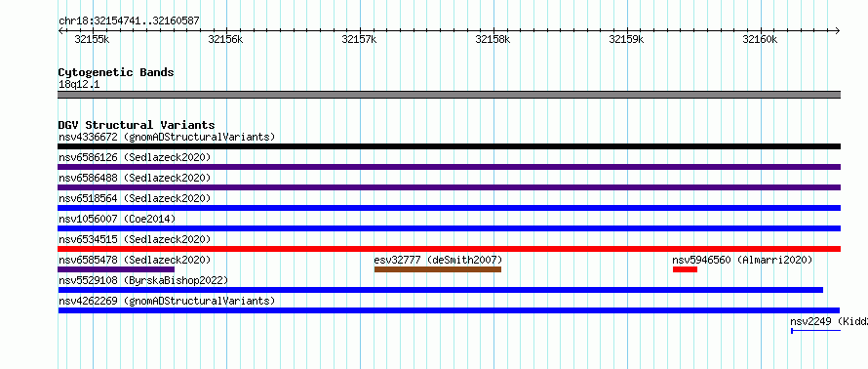Select the 18q12.1 band label

point(79,85)
